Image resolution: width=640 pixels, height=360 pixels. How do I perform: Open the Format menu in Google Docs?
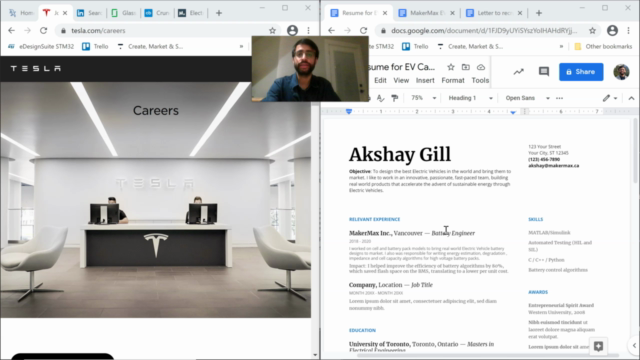pyautogui.click(x=453, y=80)
